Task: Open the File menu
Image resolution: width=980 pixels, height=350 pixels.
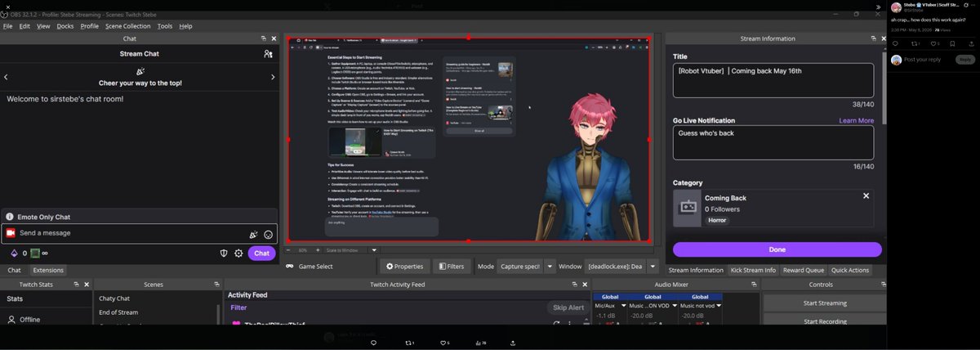Action: (x=8, y=26)
